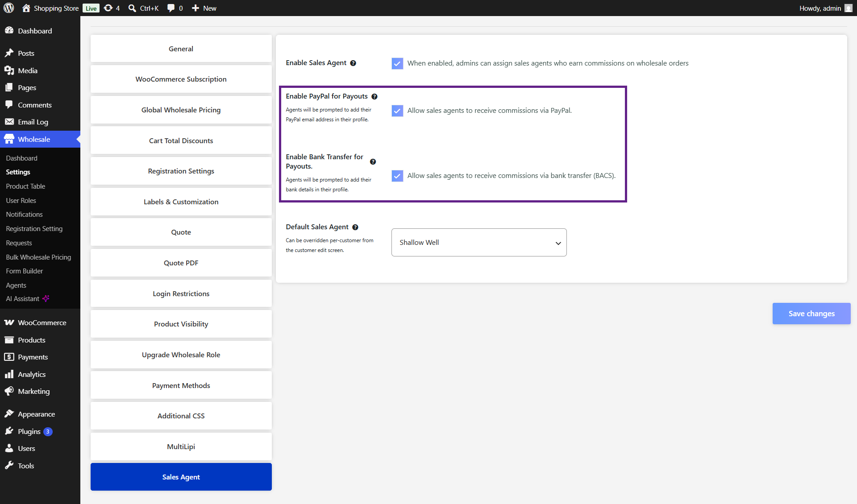Screen dimensions: 857x504
Task: Click the Save changes button
Action: tap(811, 314)
